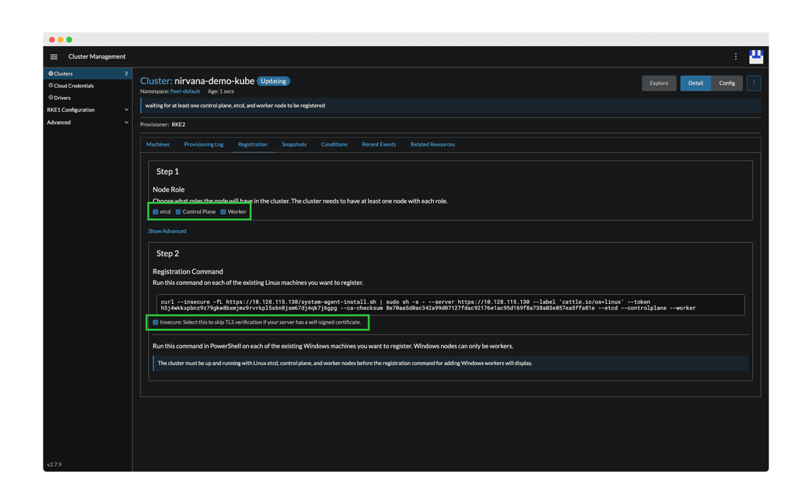This screenshot has width=812, height=504.
Task: Open the hamburger navigation menu
Action: pyautogui.click(x=54, y=57)
